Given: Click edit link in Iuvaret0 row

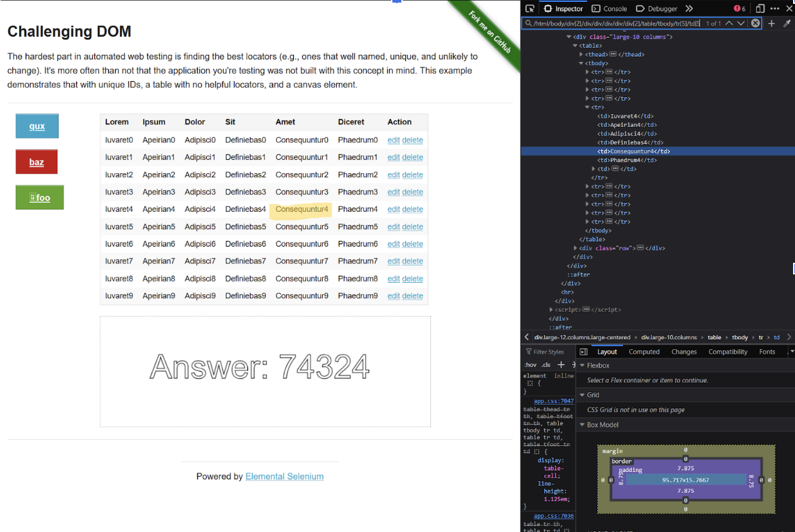Looking at the screenshot, I should [x=394, y=140].
